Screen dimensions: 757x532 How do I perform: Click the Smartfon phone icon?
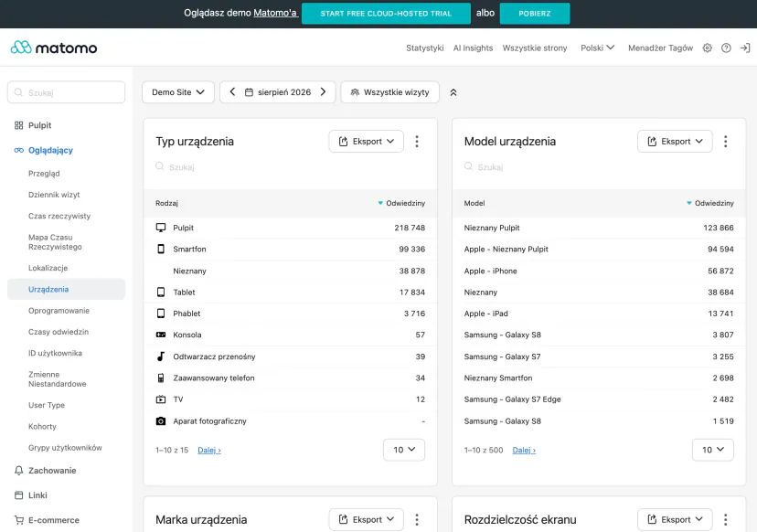pos(161,250)
